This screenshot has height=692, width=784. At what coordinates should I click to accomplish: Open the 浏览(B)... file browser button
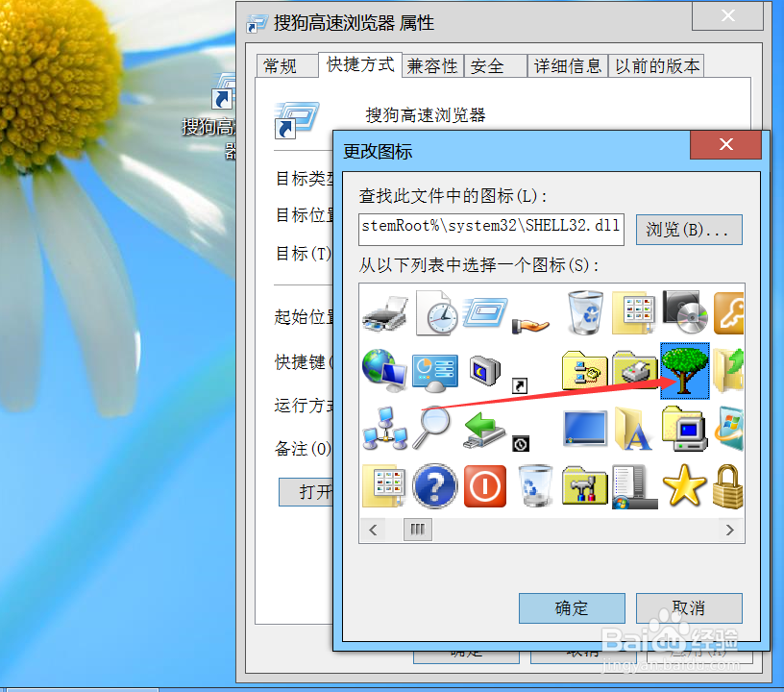click(689, 230)
